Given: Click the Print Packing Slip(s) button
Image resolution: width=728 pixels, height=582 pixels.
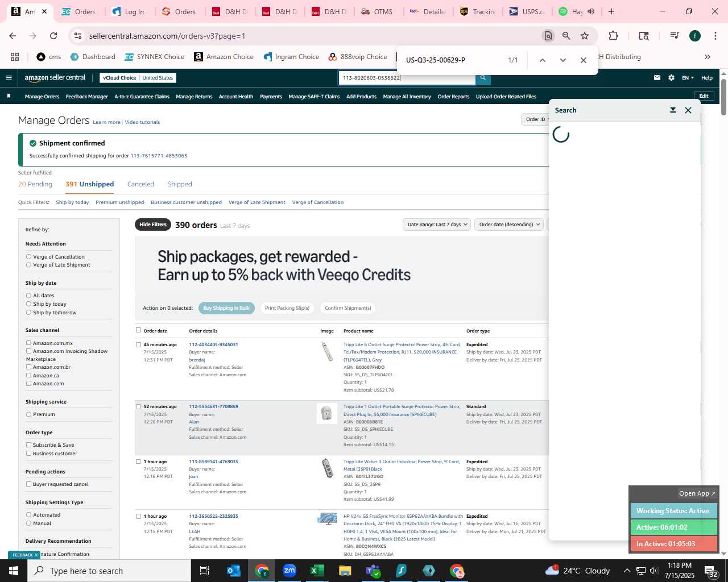Looking at the screenshot, I should [x=287, y=308].
